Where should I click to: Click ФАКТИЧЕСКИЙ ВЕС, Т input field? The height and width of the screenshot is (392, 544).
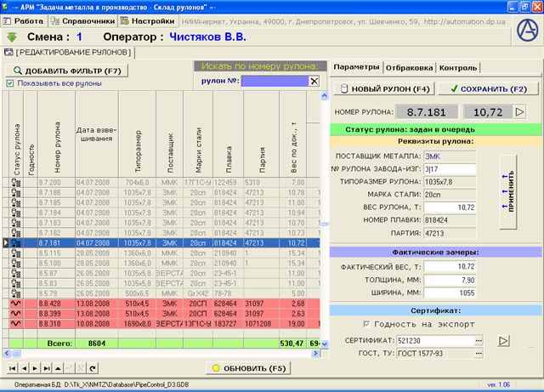(x=450, y=267)
